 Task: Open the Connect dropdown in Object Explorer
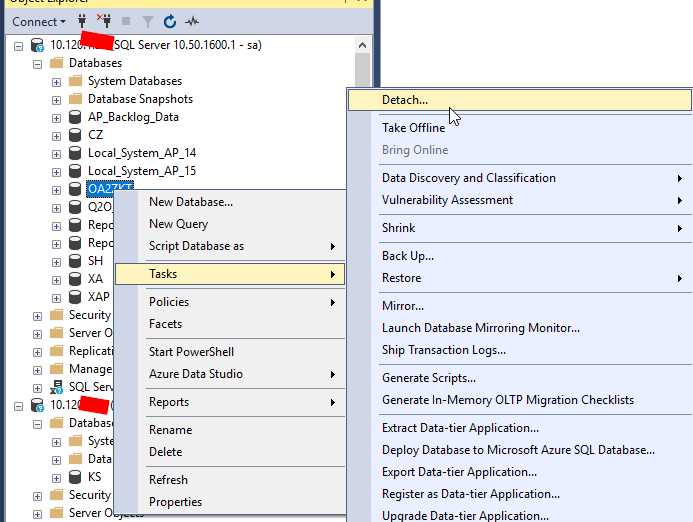(x=39, y=22)
